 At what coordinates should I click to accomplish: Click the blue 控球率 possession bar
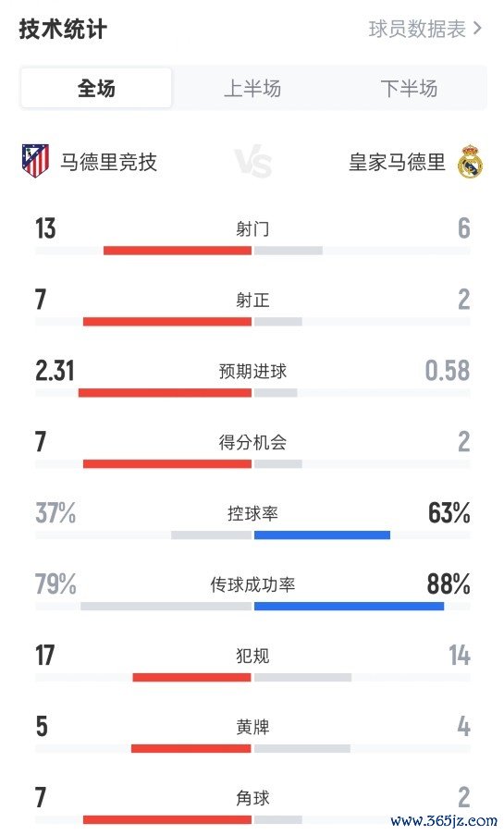tap(323, 534)
